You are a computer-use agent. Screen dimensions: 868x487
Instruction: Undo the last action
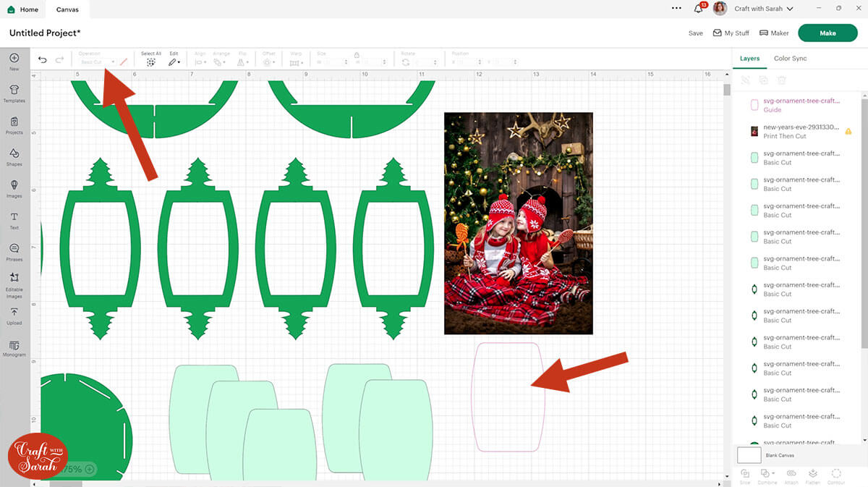click(43, 60)
